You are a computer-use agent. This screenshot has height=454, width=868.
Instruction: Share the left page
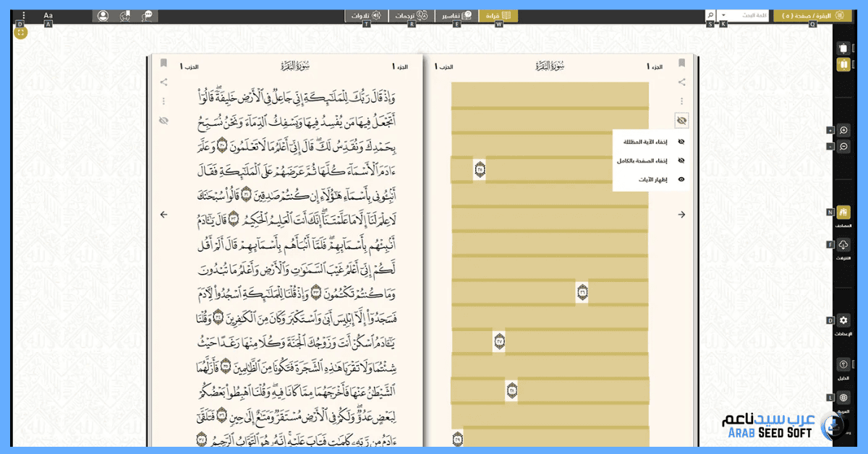point(163,82)
